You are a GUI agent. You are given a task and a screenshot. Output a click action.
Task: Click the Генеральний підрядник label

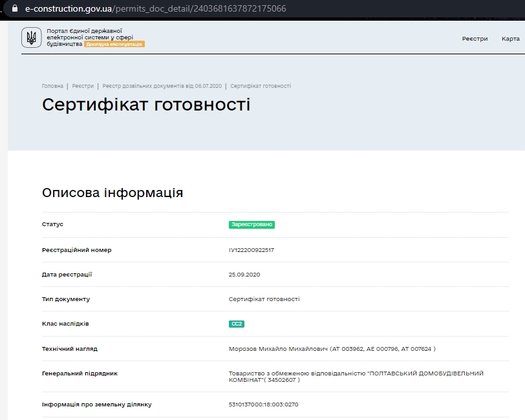80,373
